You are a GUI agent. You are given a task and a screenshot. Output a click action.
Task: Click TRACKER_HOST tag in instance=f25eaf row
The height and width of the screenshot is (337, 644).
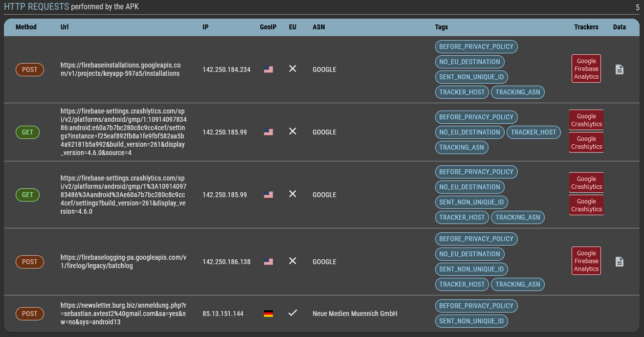pos(533,132)
